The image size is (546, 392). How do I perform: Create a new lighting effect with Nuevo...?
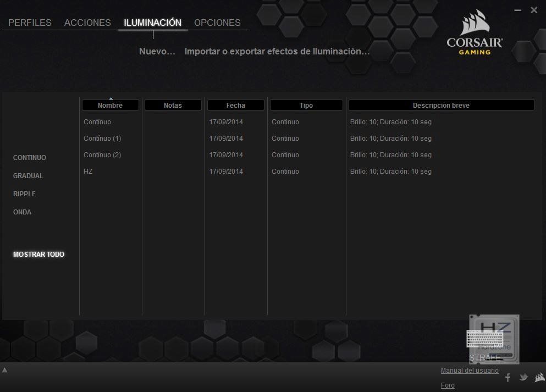click(x=157, y=52)
